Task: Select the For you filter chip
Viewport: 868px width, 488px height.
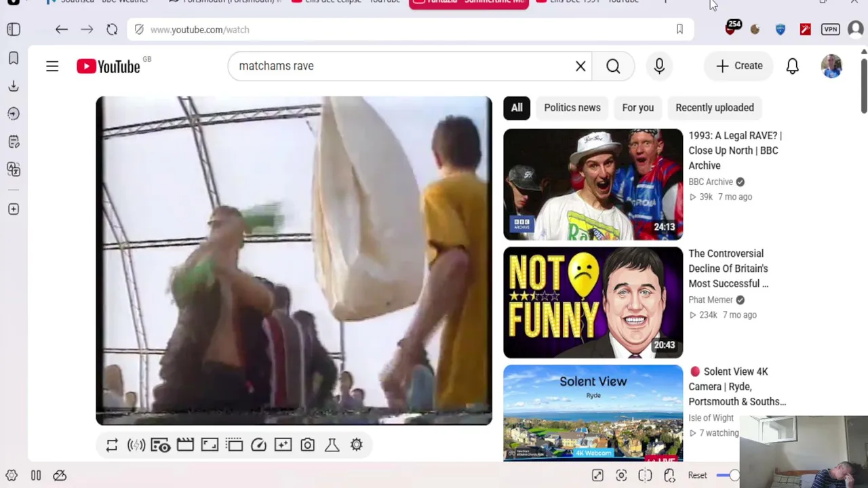Action: pos(638,108)
